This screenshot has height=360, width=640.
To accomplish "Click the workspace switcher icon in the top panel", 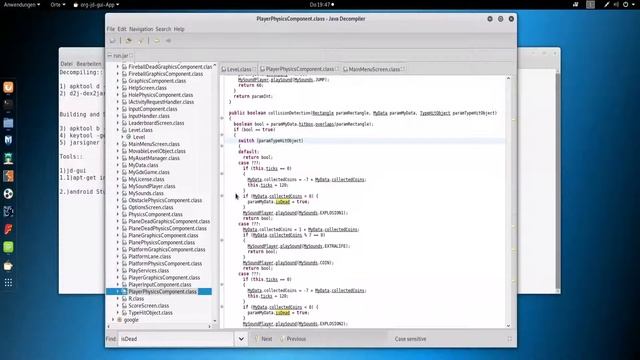I will (x=590, y=4).
